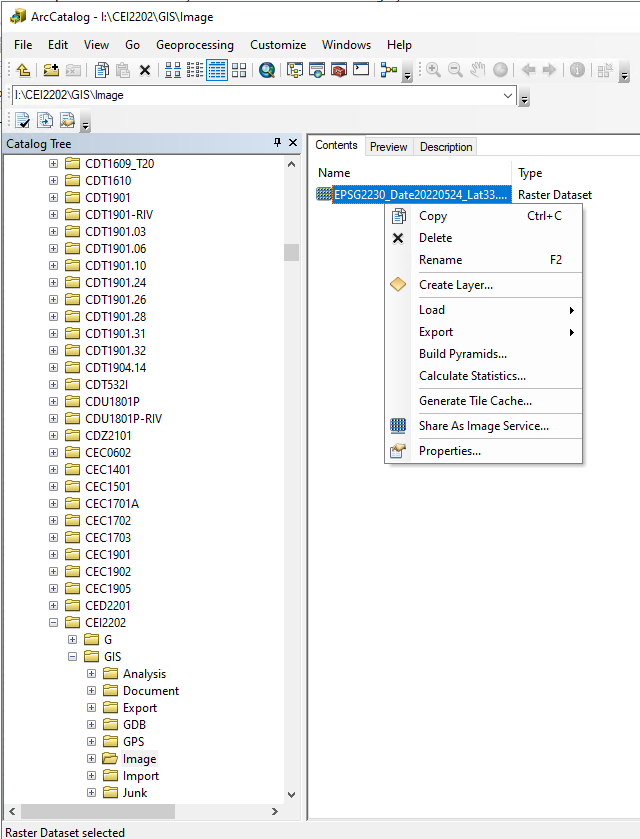Viewport: 640px width, 839px height.
Task: Expand the Image folder node
Action: pyautogui.click(x=92, y=759)
